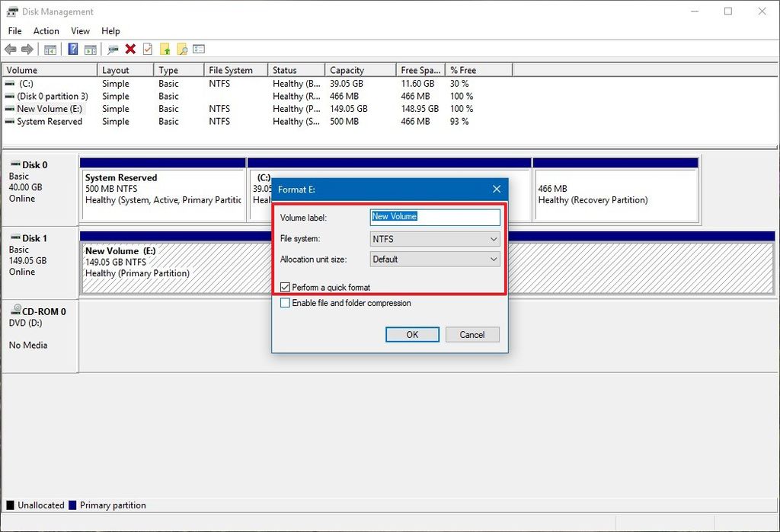Cancel the Format E dialog
Viewport: 780px width, 532px height.
coord(473,334)
